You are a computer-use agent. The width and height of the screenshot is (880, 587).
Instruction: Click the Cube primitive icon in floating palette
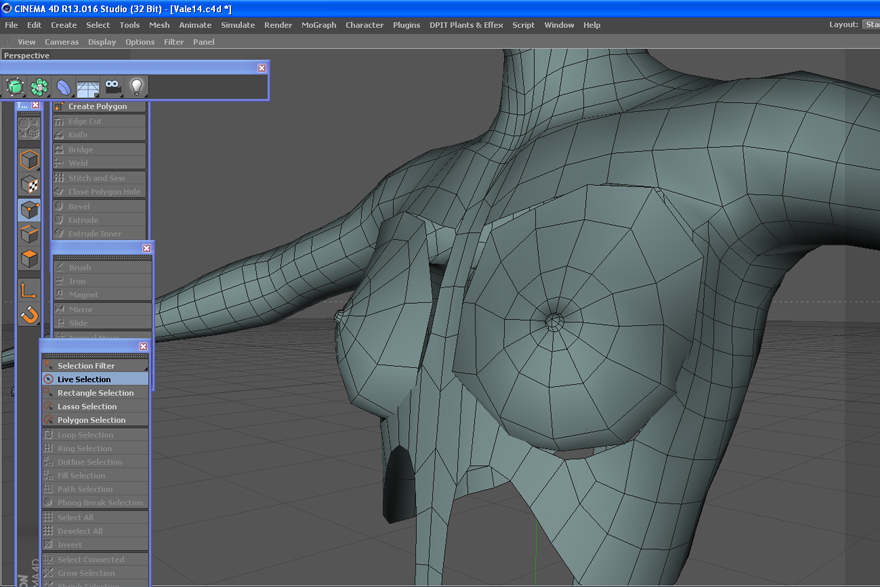[x=16, y=87]
